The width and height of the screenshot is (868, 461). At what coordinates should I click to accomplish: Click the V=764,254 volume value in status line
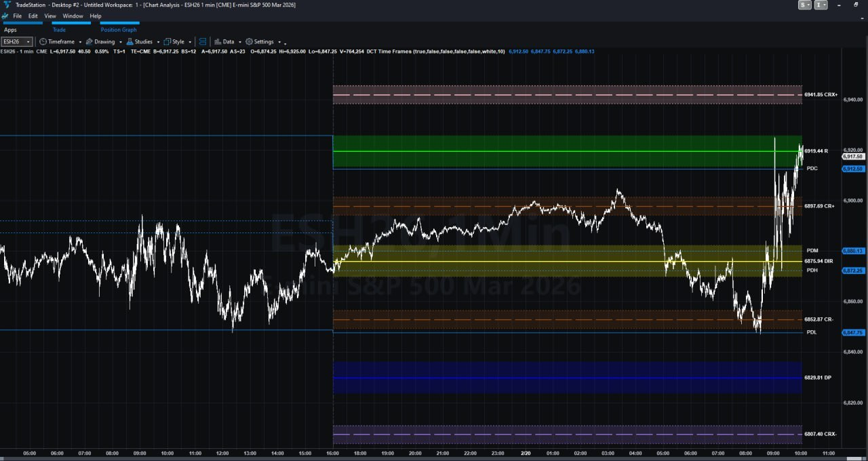pyautogui.click(x=351, y=52)
